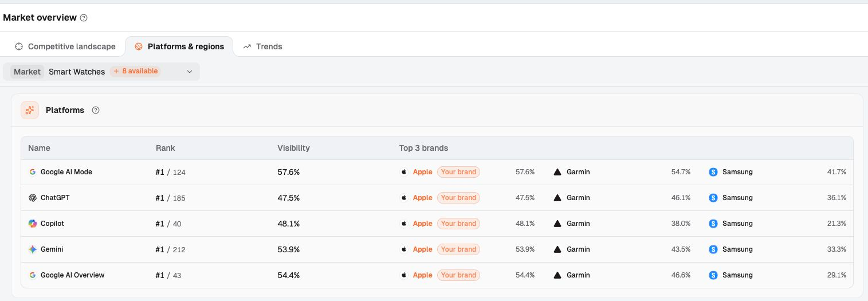Click the Visibility column header
Viewport: 868px width, 301px height.
click(293, 148)
